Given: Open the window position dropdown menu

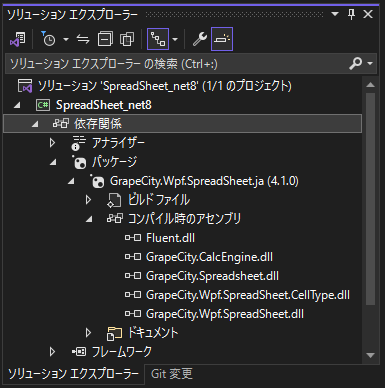Looking at the screenshot, I should [x=335, y=14].
